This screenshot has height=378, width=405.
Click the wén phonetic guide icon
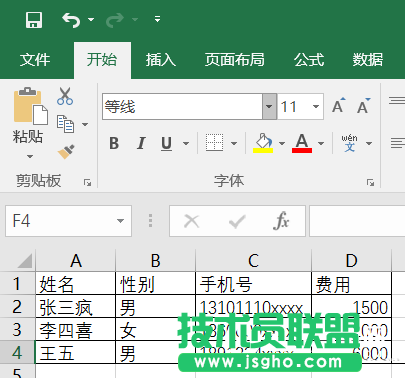(x=349, y=143)
